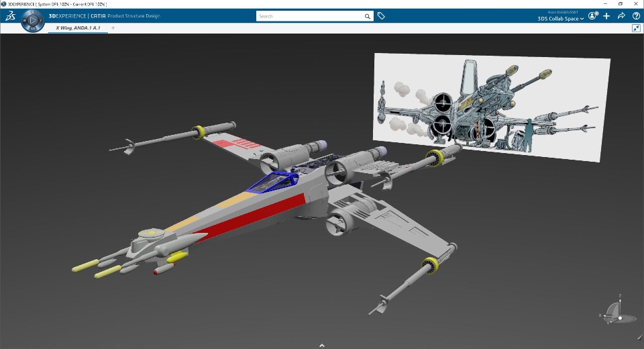Screen dimensions: 644x349
Task: Select the X-Wing sketch reference image
Action: point(491,106)
